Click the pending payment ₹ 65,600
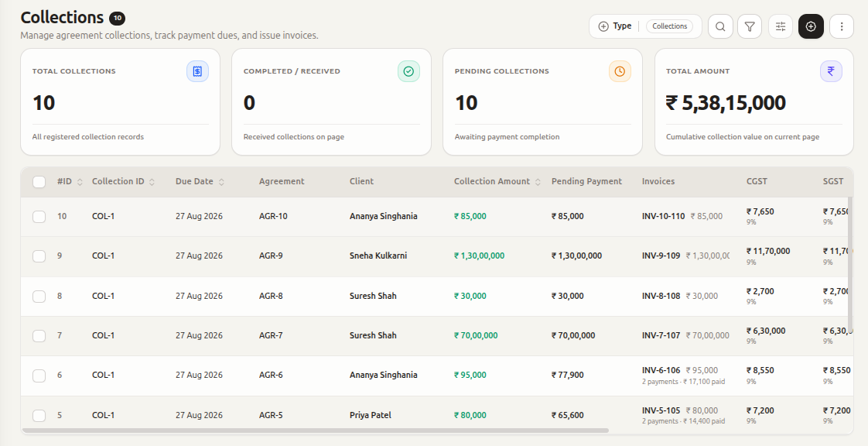 click(567, 415)
